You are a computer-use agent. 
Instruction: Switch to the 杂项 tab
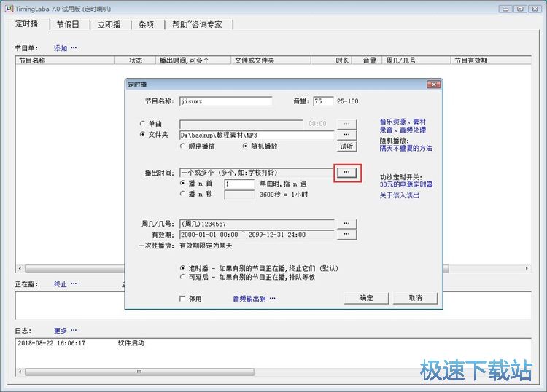146,24
